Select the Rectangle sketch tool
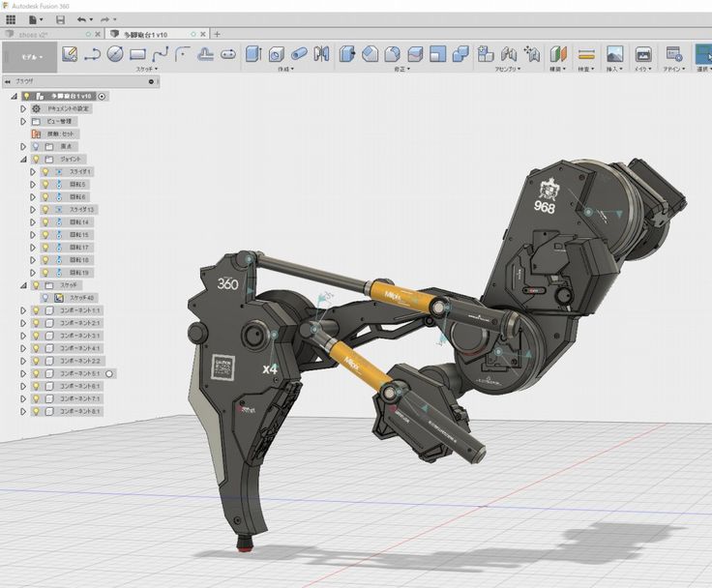 pos(137,54)
